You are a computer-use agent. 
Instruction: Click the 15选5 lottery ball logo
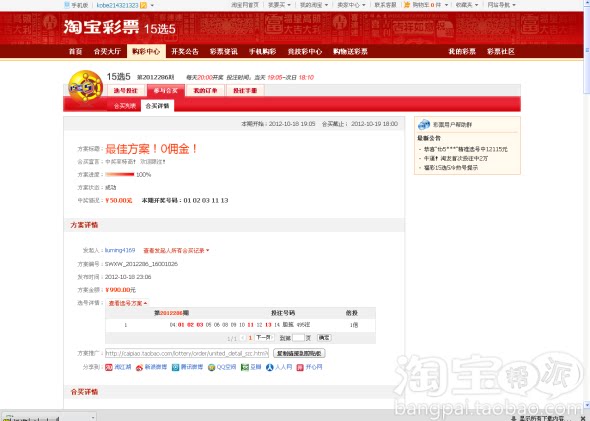(85, 87)
